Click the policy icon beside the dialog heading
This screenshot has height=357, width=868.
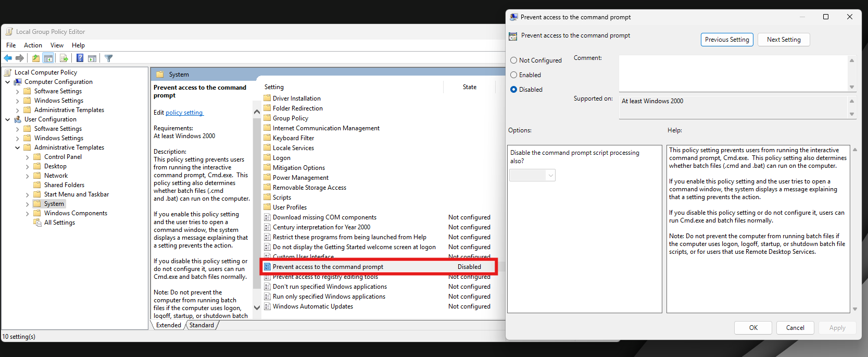[x=513, y=36]
